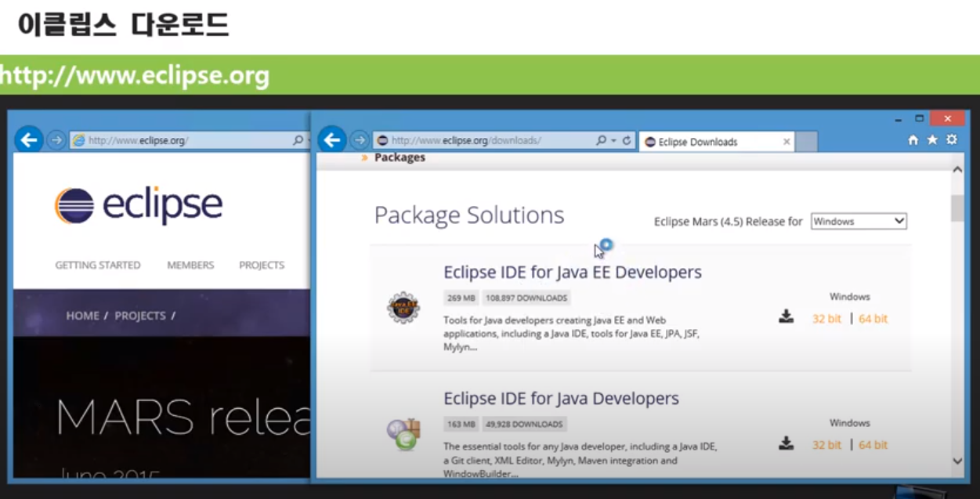Maximize the downloads browser window
This screenshot has height=499, width=980.
pyautogui.click(x=920, y=119)
